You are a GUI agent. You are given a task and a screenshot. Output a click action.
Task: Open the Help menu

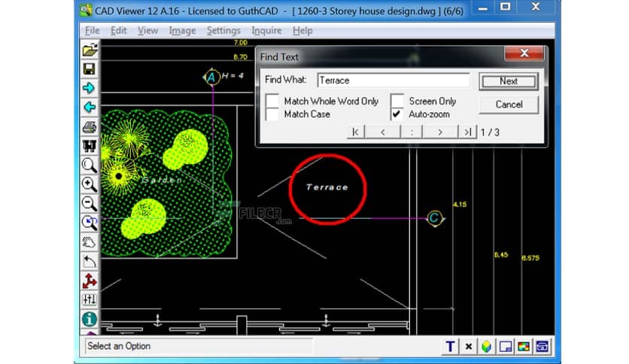coord(302,31)
